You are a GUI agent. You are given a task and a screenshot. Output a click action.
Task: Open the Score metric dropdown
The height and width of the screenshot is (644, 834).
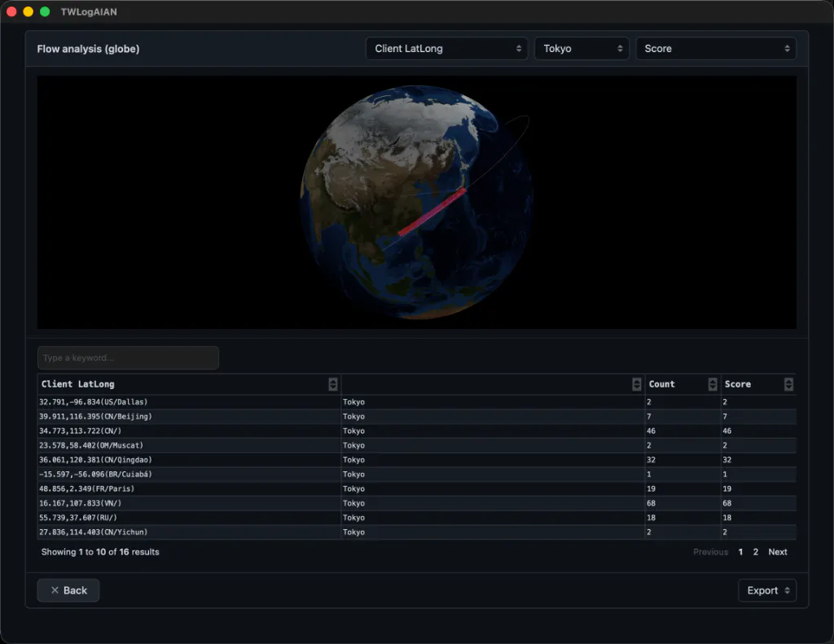[716, 48]
